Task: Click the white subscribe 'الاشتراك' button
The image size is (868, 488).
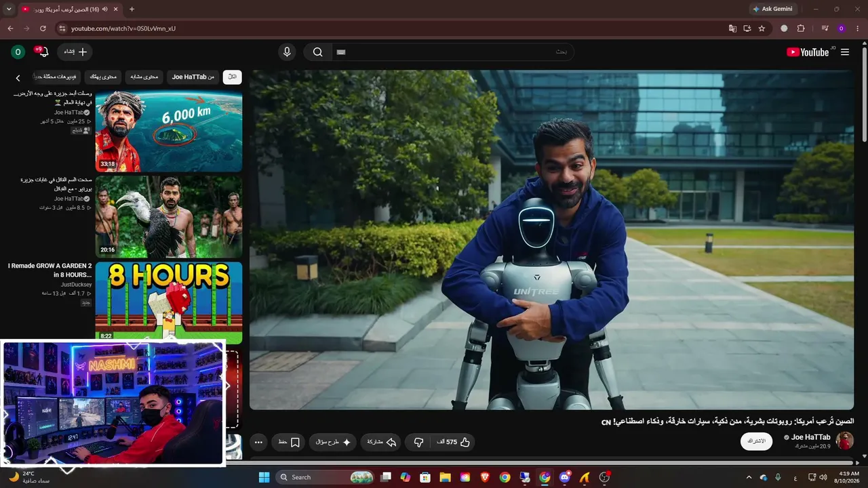Action: pyautogui.click(x=757, y=441)
